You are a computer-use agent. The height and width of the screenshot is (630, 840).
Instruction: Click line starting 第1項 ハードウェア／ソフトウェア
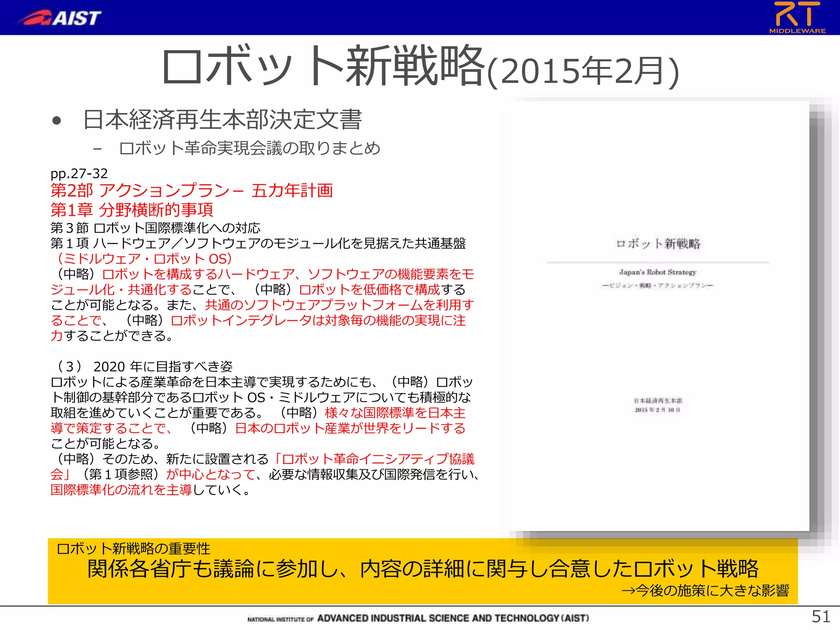258,243
